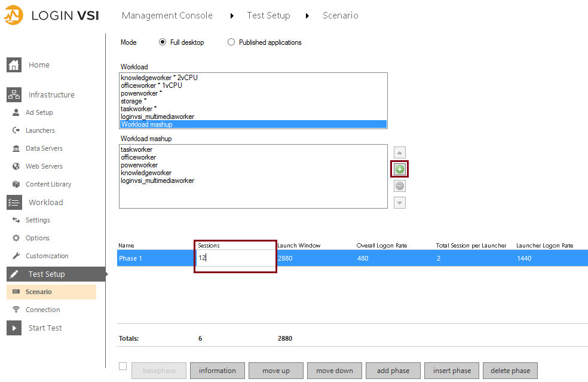Select 'loginvsi_multimediaworker' in Workload list
This screenshot has height=382, width=588.
coord(253,117)
